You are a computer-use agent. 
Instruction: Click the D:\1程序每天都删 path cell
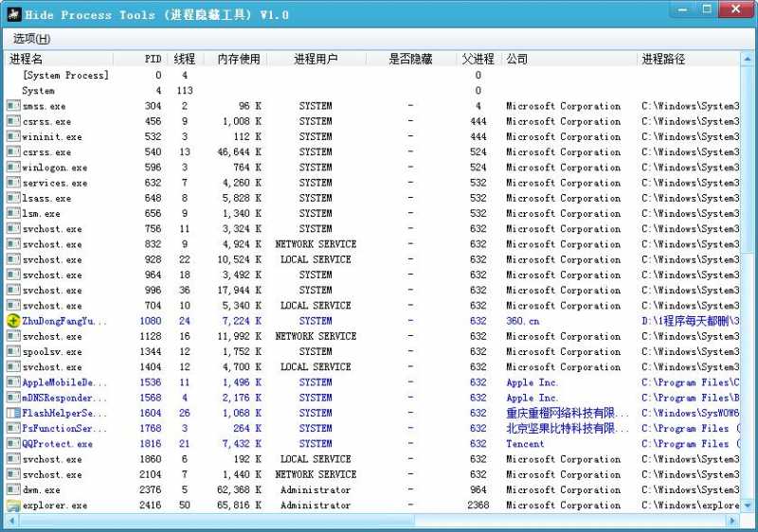click(691, 321)
